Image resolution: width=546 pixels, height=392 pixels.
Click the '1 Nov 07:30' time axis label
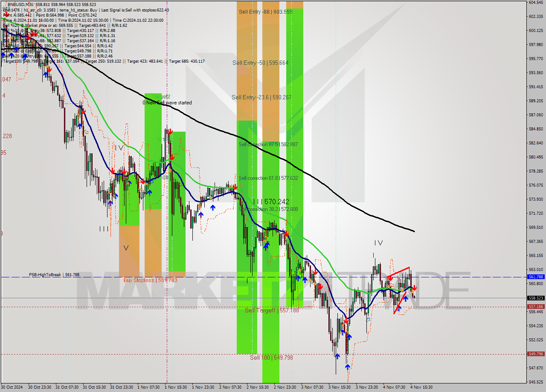tap(148, 387)
